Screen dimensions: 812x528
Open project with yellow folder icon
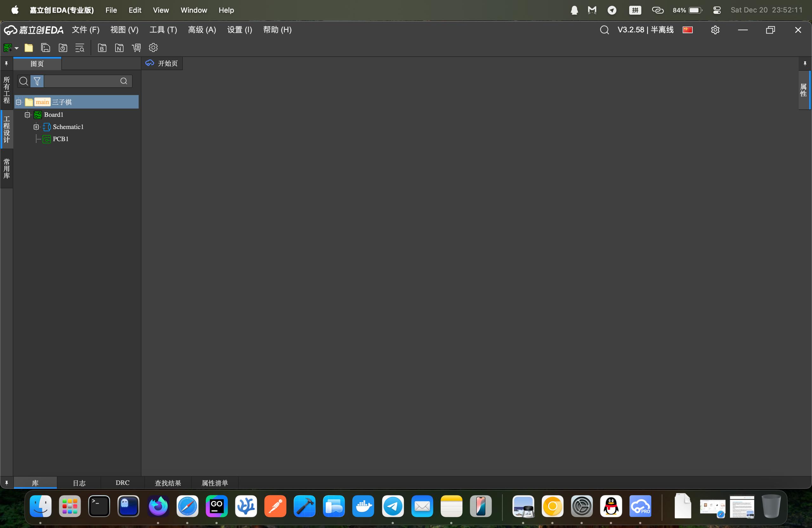29,48
